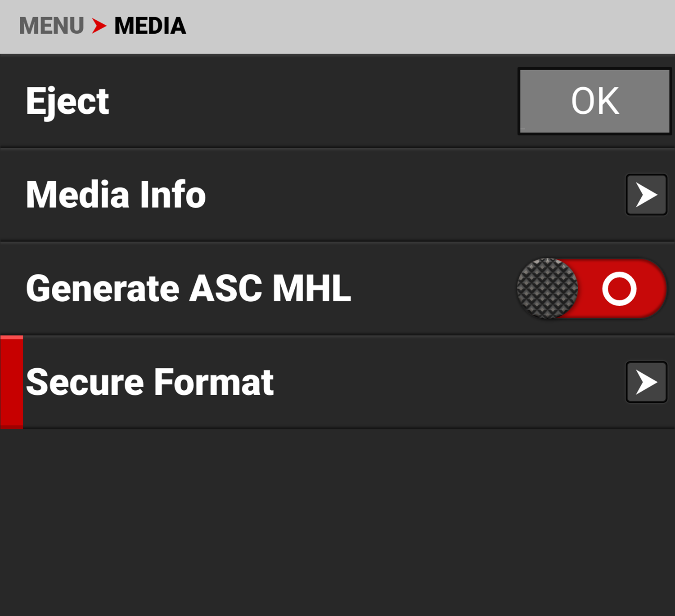Click empty space in Generate ASC MHL row
This screenshot has width=675, height=616.
pos(432,289)
